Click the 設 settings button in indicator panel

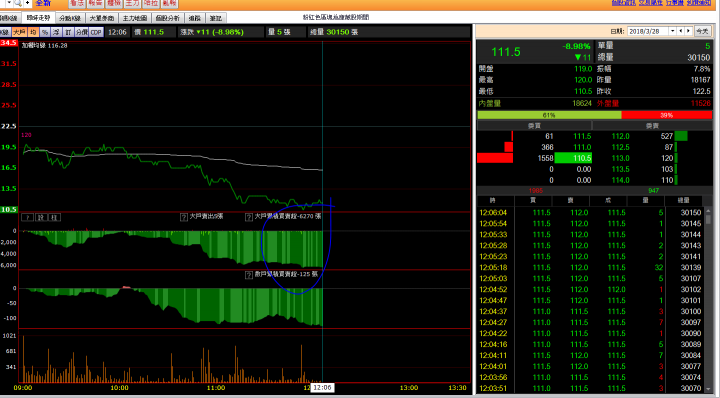pos(40,217)
